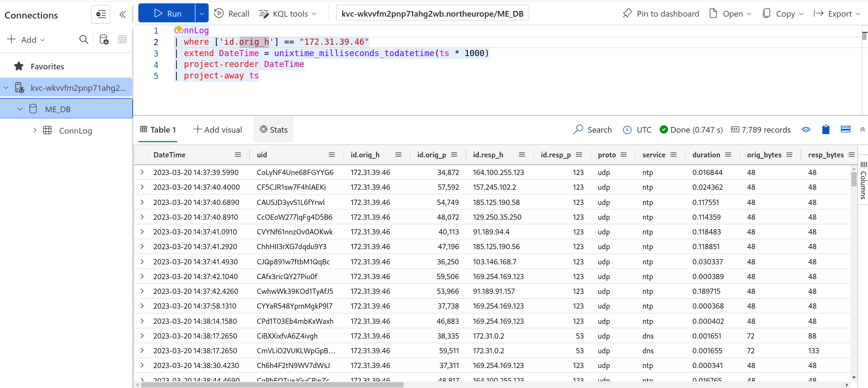This screenshot has width=868, height=388.
Task: Toggle the UTC time zone setting
Action: tap(637, 130)
